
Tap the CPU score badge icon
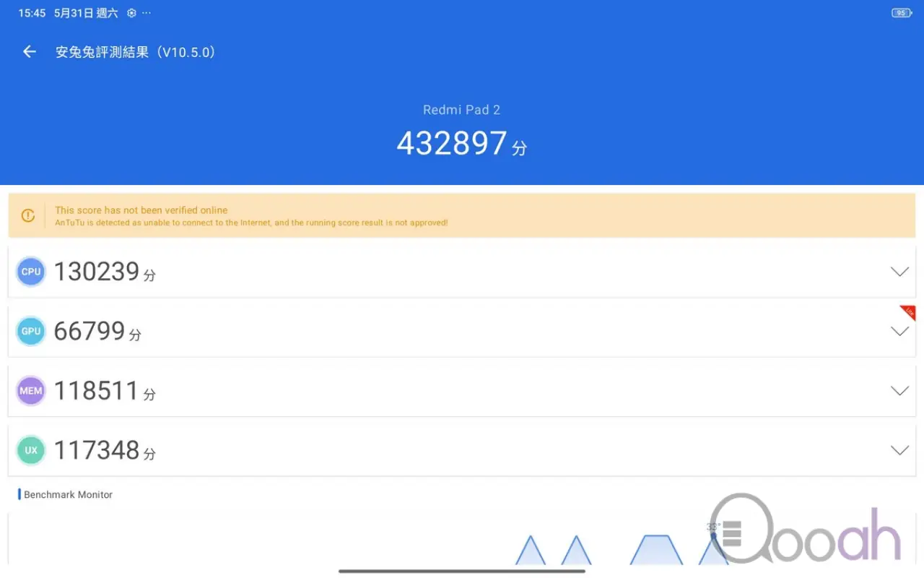click(31, 272)
